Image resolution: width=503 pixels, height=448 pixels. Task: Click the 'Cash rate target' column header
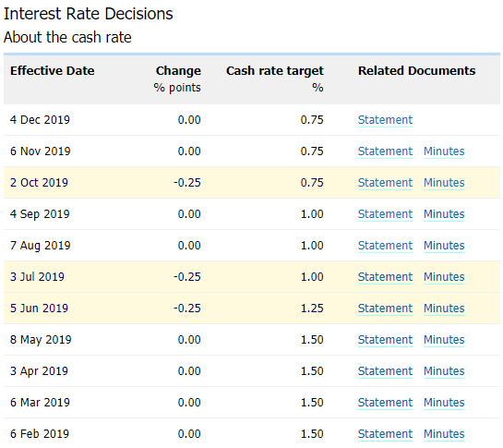[x=275, y=71]
